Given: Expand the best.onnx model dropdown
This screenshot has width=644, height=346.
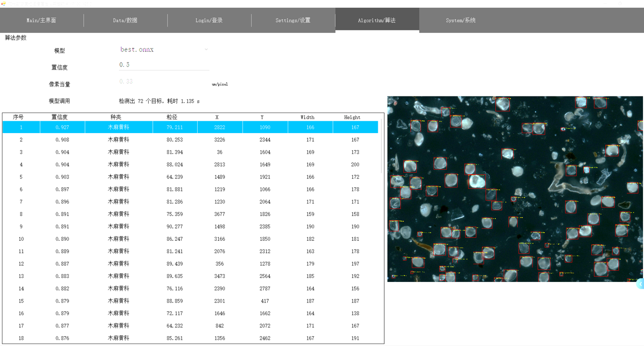Looking at the screenshot, I should coord(164,50).
